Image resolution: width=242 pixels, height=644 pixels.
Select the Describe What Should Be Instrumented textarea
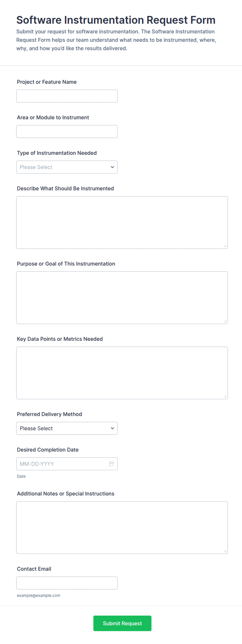point(122,222)
